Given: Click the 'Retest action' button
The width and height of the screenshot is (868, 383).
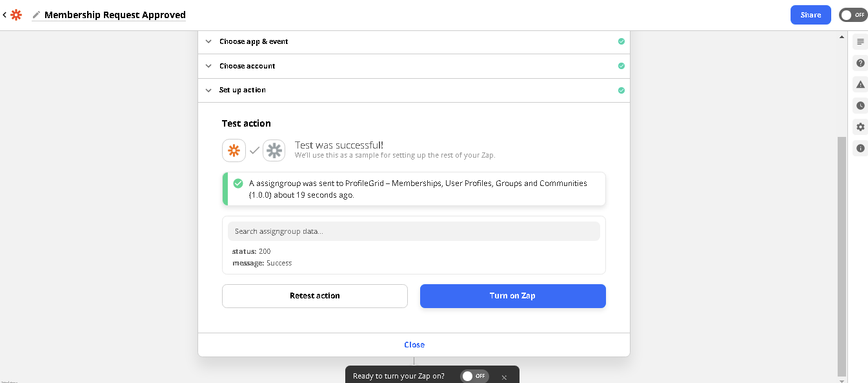Looking at the screenshot, I should [x=314, y=296].
